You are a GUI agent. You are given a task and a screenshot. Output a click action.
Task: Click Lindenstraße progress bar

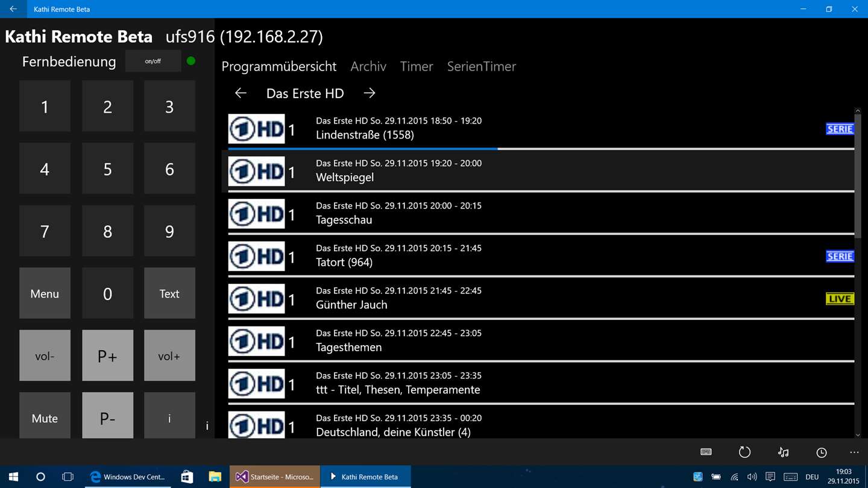(541, 149)
